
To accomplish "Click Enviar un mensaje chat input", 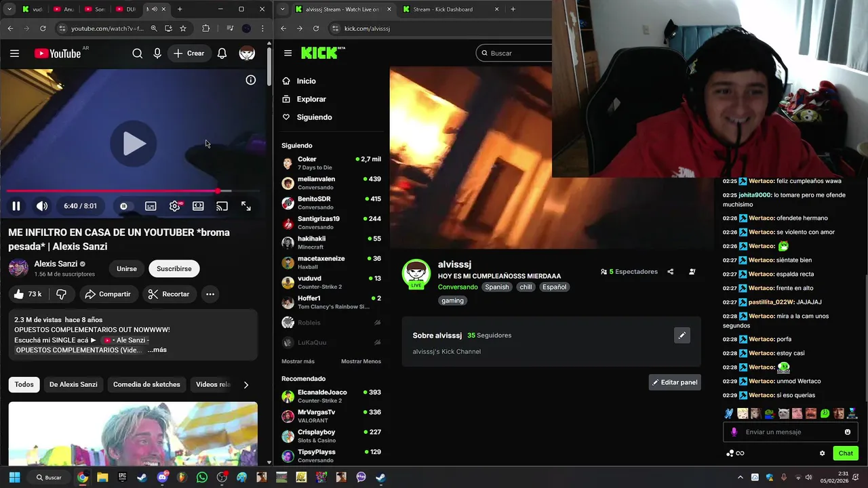I will [790, 432].
